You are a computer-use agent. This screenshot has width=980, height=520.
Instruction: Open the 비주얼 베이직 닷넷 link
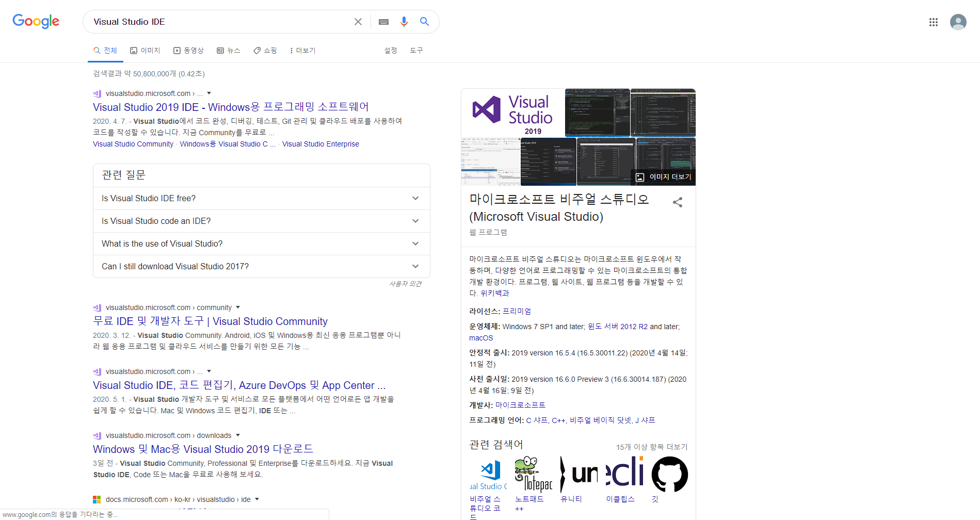point(601,420)
